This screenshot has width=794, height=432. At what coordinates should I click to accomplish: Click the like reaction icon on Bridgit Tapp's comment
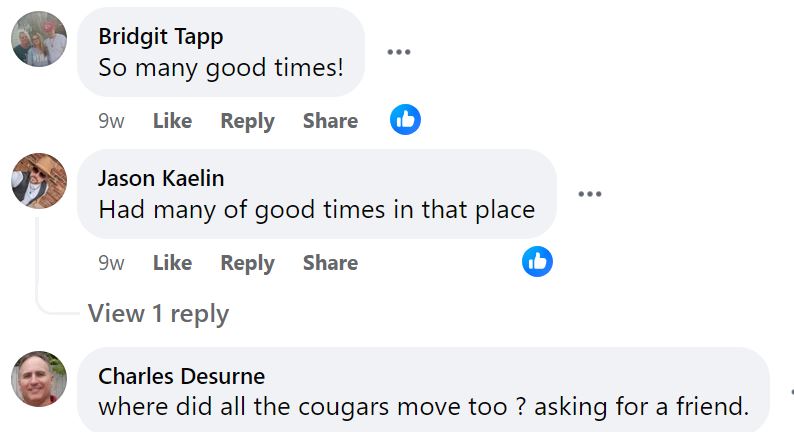[405, 120]
